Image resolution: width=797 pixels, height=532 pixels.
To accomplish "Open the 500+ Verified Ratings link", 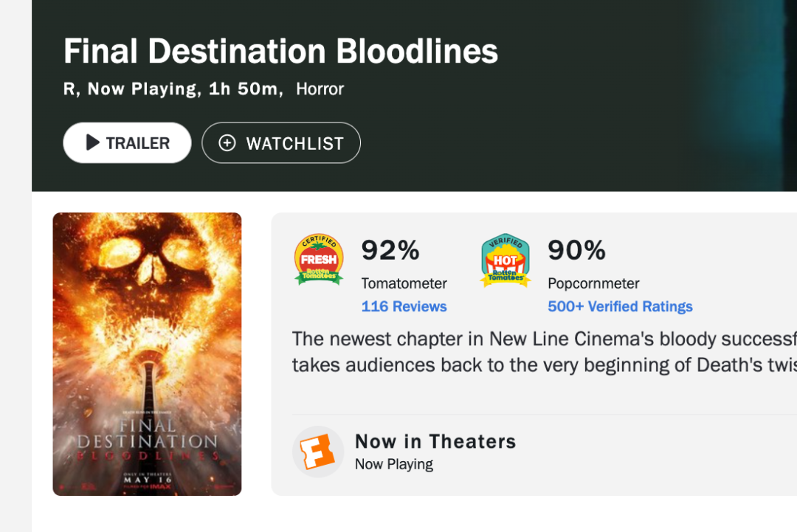I will pyautogui.click(x=620, y=306).
